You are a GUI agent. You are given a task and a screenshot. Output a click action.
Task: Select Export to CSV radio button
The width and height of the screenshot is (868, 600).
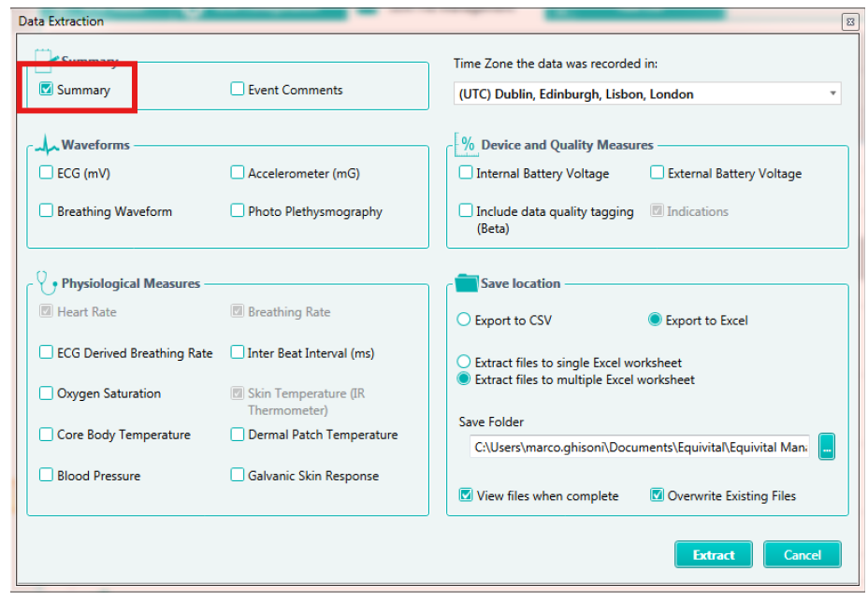464,320
